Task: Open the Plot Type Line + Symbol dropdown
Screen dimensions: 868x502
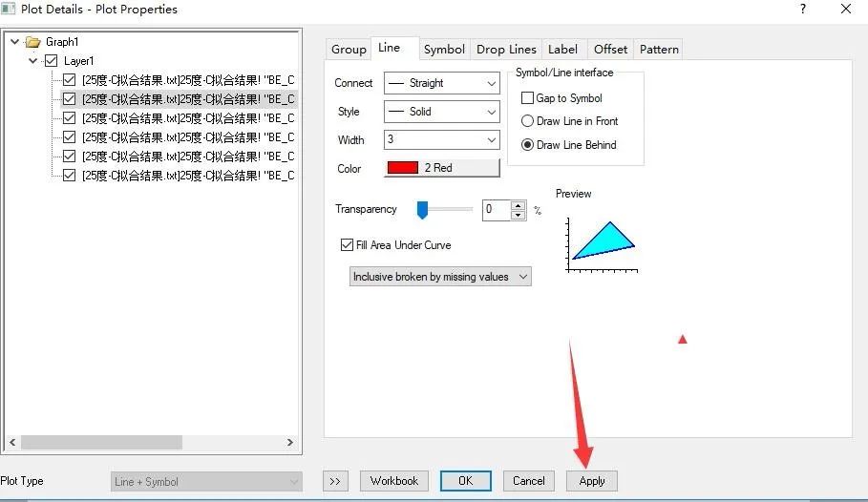Action: point(206,482)
